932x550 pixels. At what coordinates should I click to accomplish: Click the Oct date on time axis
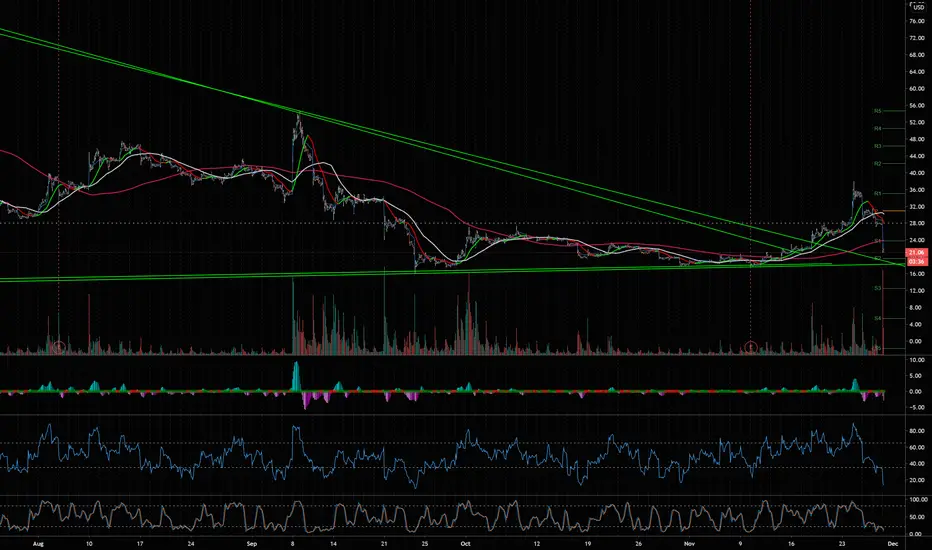[465, 544]
